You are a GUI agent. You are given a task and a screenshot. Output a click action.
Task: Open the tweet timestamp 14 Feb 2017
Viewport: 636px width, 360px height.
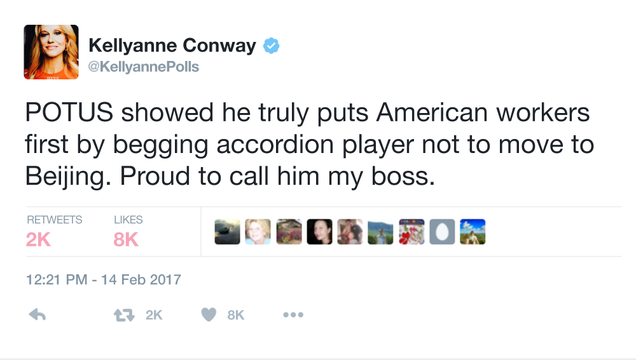coord(103,280)
